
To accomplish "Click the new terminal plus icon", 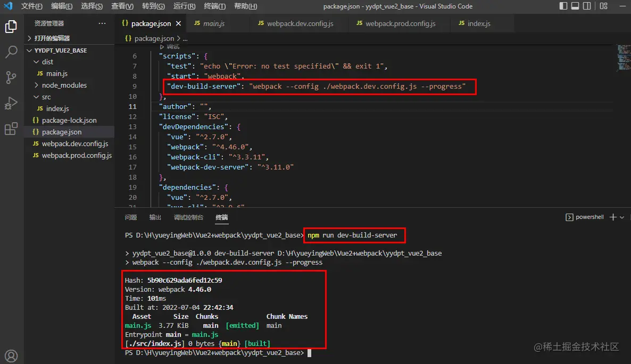I will pyautogui.click(x=613, y=217).
